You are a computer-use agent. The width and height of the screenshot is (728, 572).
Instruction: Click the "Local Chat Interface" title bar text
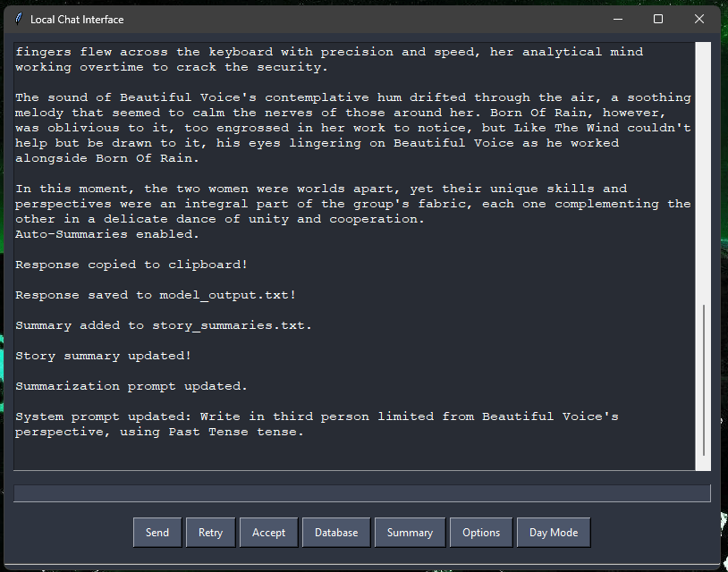point(77,19)
